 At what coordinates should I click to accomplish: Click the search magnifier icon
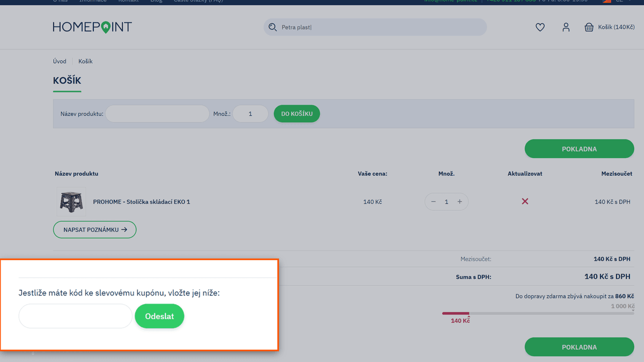[x=273, y=27]
